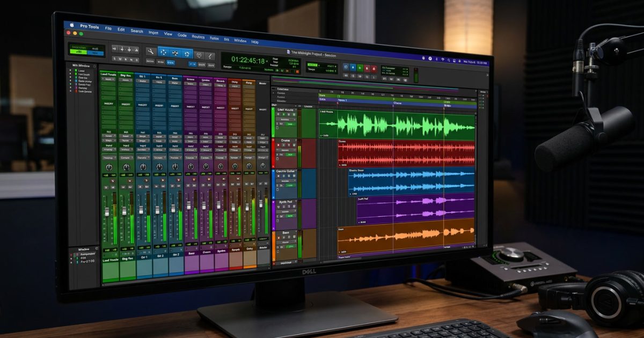The image size is (644, 338).
Task: Select the Synth Pad track name in edit window
Action: tap(286, 202)
